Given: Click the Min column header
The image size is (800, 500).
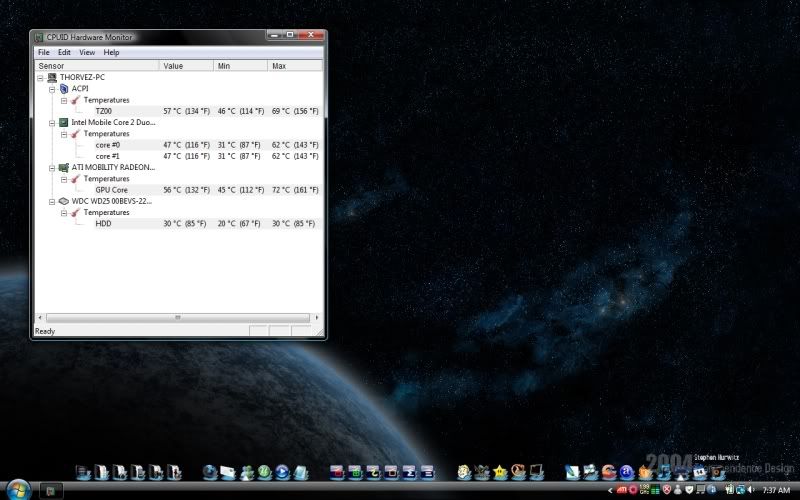Looking at the screenshot, I should tap(240, 66).
